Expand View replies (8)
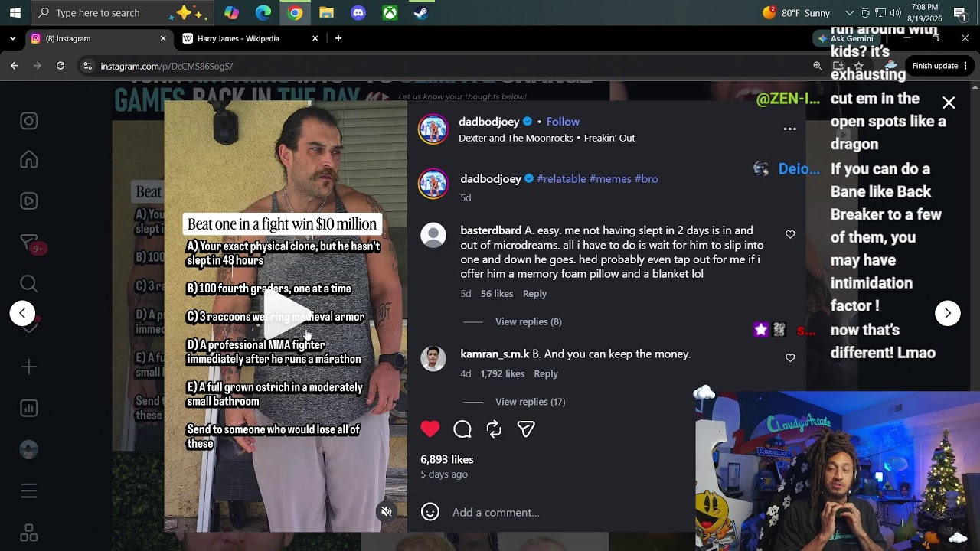Viewport: 980px width, 551px height. tap(528, 321)
